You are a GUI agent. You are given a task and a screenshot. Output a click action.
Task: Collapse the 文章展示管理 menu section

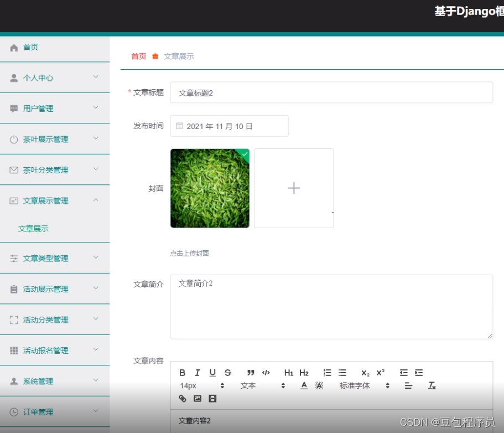[x=55, y=200]
